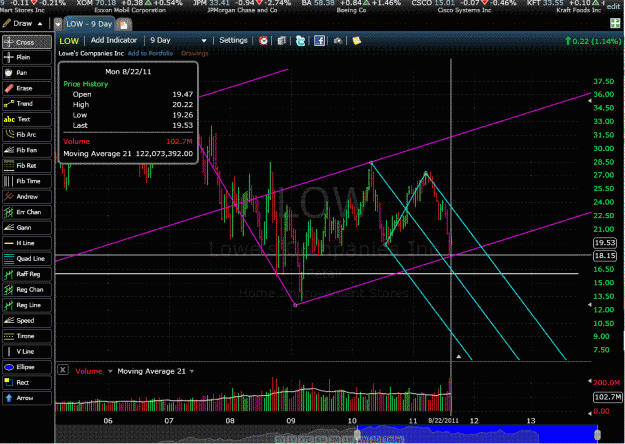Choose the Erase tool
The width and height of the screenshot is (625, 444).
pyautogui.click(x=27, y=88)
